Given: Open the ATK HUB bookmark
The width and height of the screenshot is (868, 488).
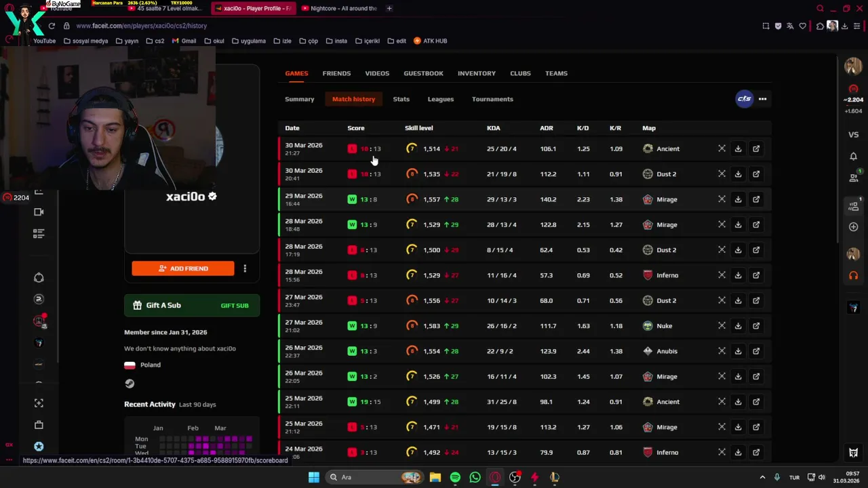Looking at the screenshot, I should tap(430, 41).
